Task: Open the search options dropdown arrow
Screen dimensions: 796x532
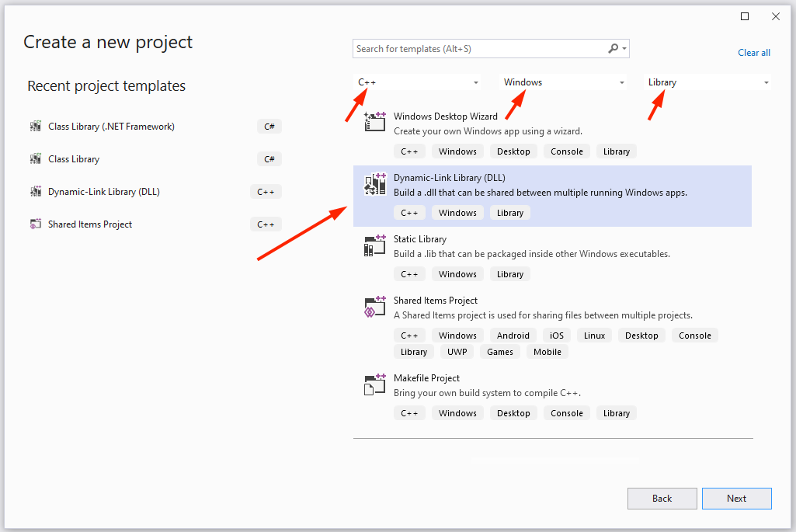Action: tap(624, 49)
